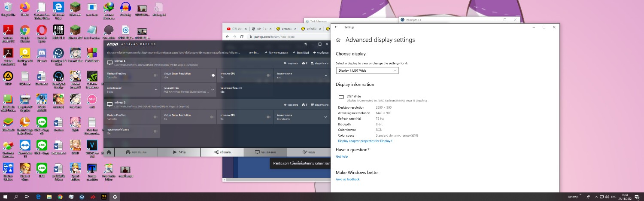Open the Connect tab with share icon
The height and width of the screenshot is (201, 644).
(x=222, y=152)
